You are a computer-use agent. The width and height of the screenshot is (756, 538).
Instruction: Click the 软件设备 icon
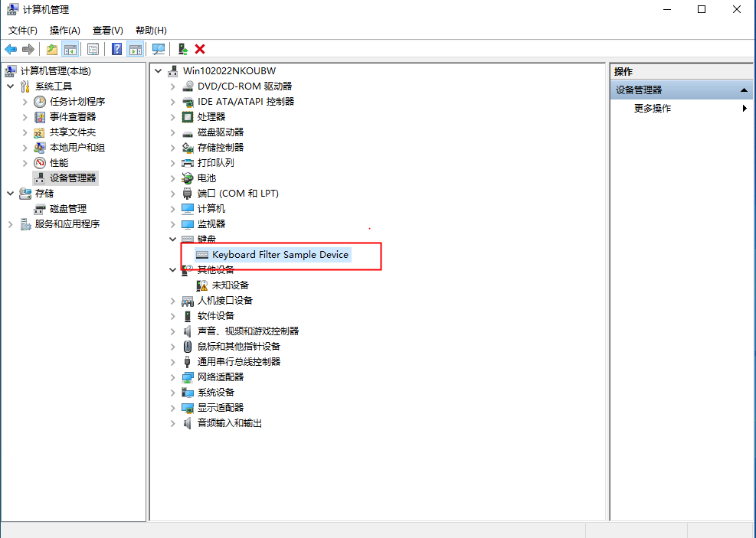point(188,316)
